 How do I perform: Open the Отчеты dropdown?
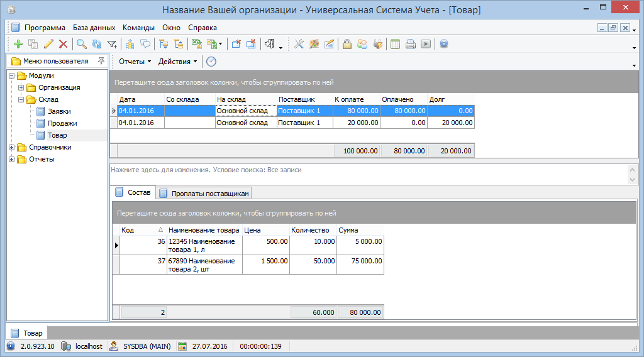coord(135,62)
